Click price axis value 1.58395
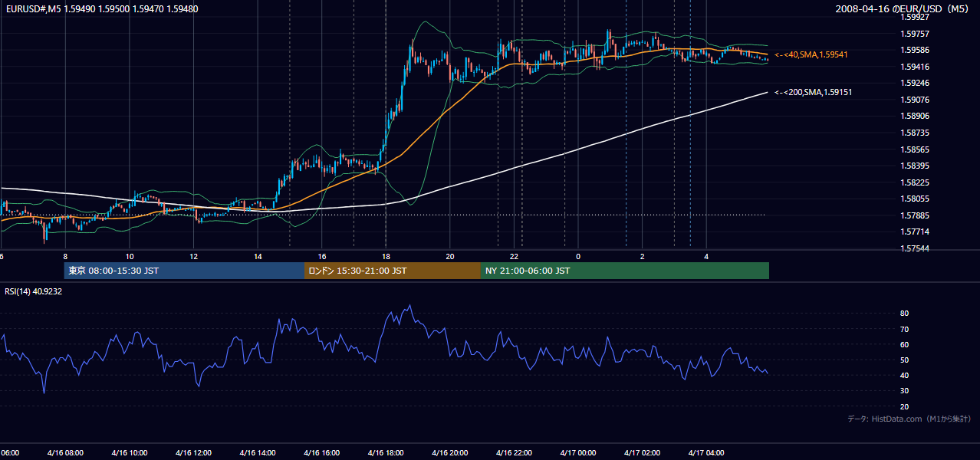The height and width of the screenshot is (460, 980). click(914, 166)
